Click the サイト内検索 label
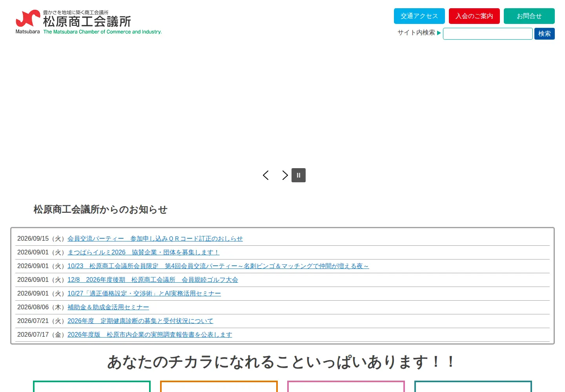This screenshot has height=392, width=565. tap(416, 33)
